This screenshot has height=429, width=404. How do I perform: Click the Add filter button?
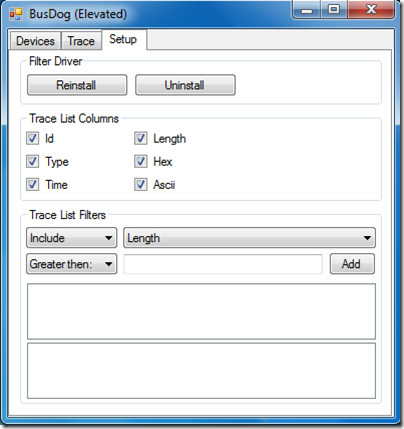[x=352, y=264]
